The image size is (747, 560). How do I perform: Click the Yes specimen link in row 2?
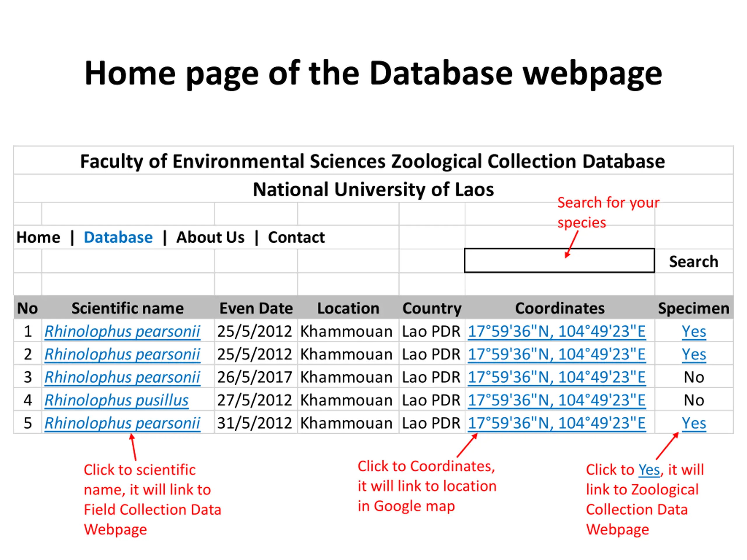tap(694, 354)
